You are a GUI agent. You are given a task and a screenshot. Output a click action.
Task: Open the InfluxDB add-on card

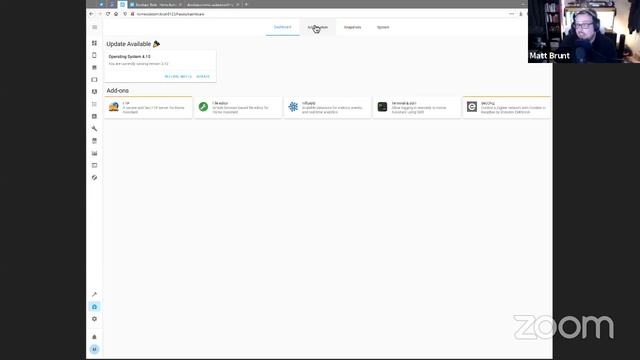click(327, 107)
